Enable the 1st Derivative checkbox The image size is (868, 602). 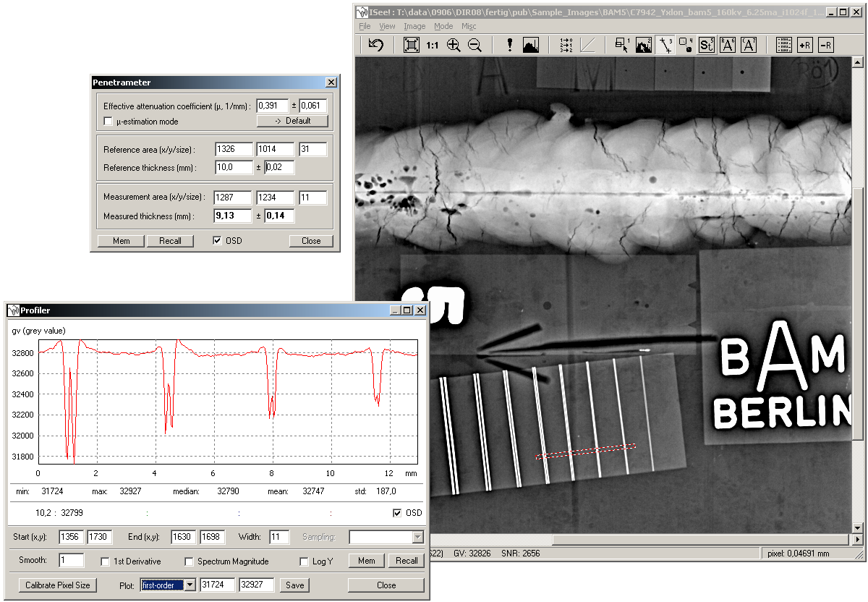106,561
